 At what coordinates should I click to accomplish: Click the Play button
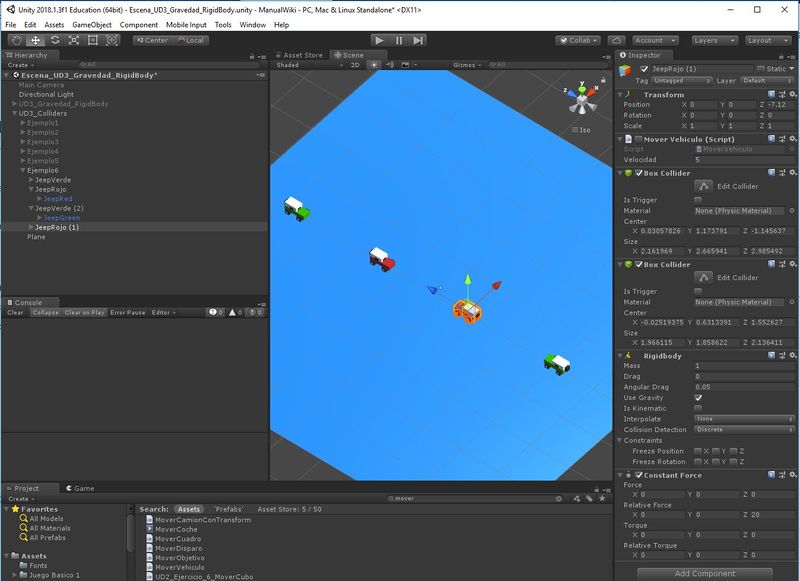[379, 40]
